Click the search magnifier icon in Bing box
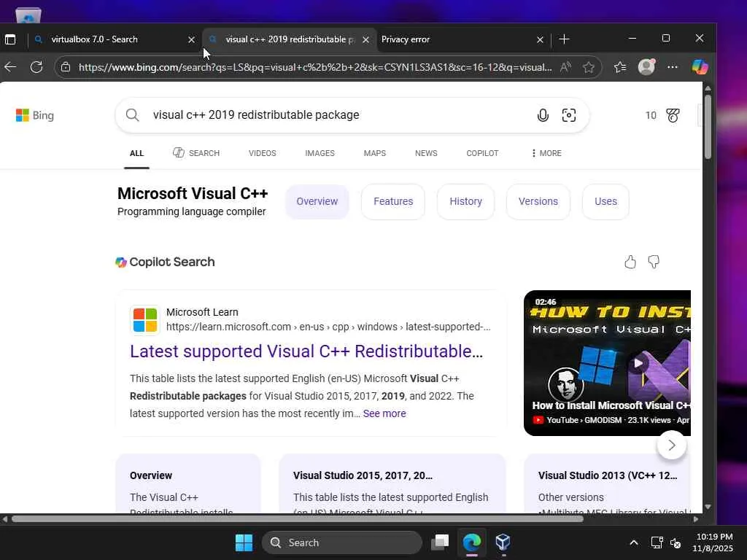The height and width of the screenshot is (560, 747). coord(133,115)
